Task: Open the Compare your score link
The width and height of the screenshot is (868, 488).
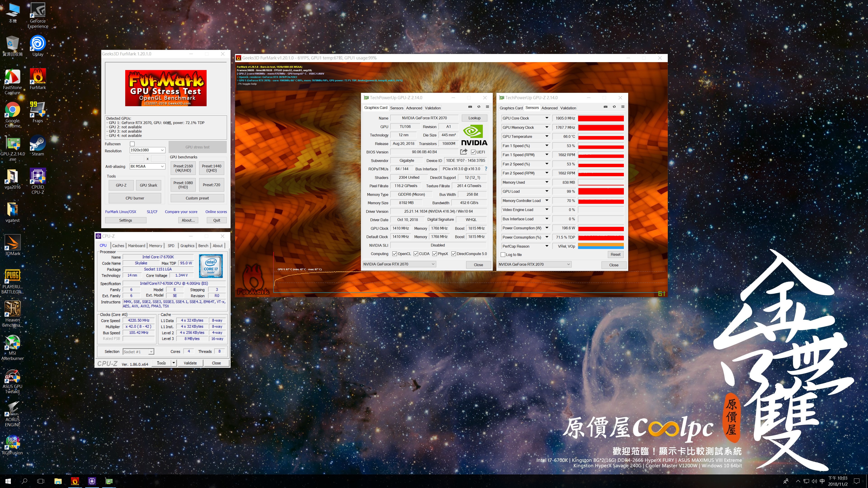Action: click(181, 212)
